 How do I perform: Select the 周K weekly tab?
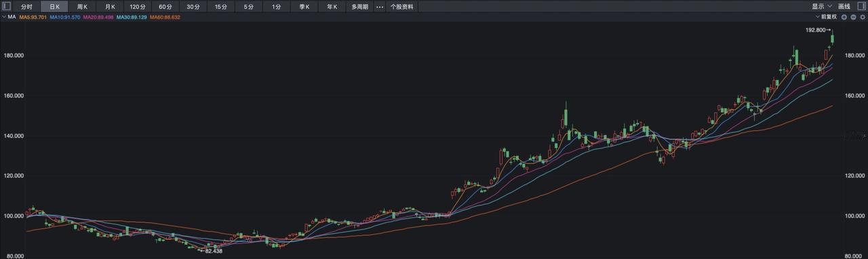(82, 7)
